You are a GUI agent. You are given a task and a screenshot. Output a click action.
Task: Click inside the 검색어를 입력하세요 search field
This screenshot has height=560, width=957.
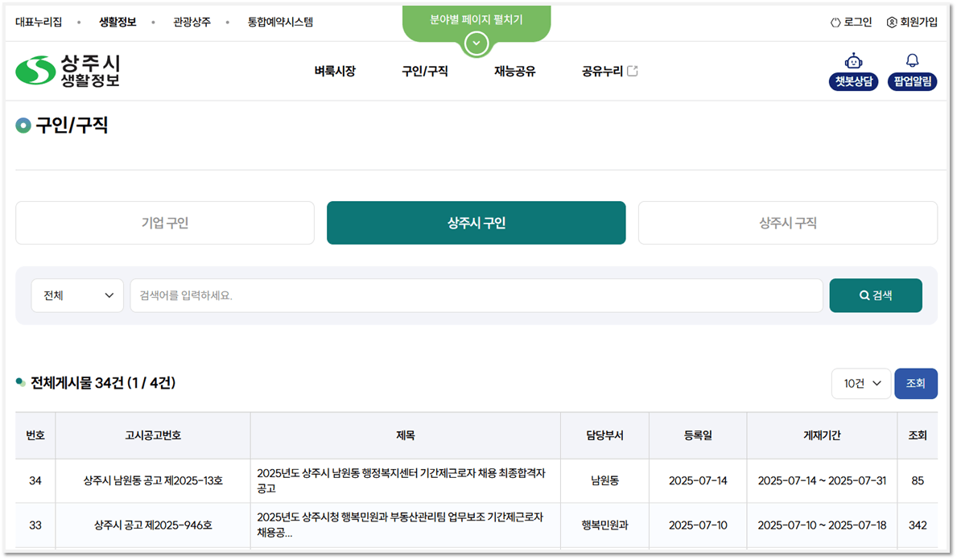[475, 295]
